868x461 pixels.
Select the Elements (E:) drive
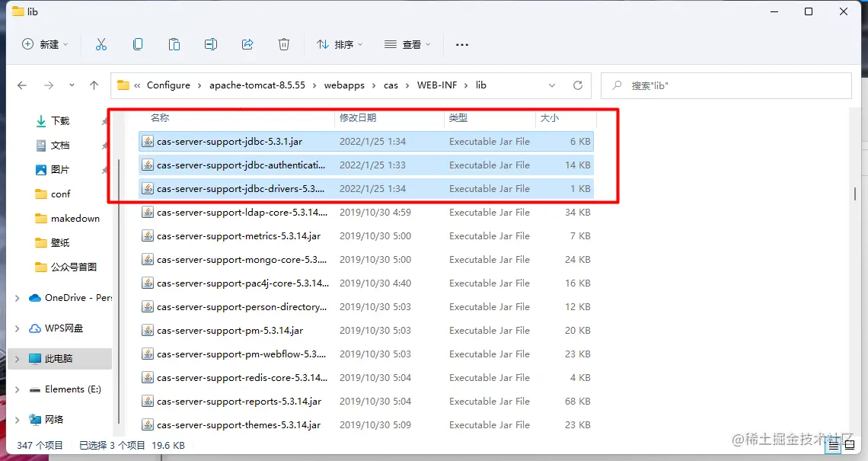tap(65, 389)
